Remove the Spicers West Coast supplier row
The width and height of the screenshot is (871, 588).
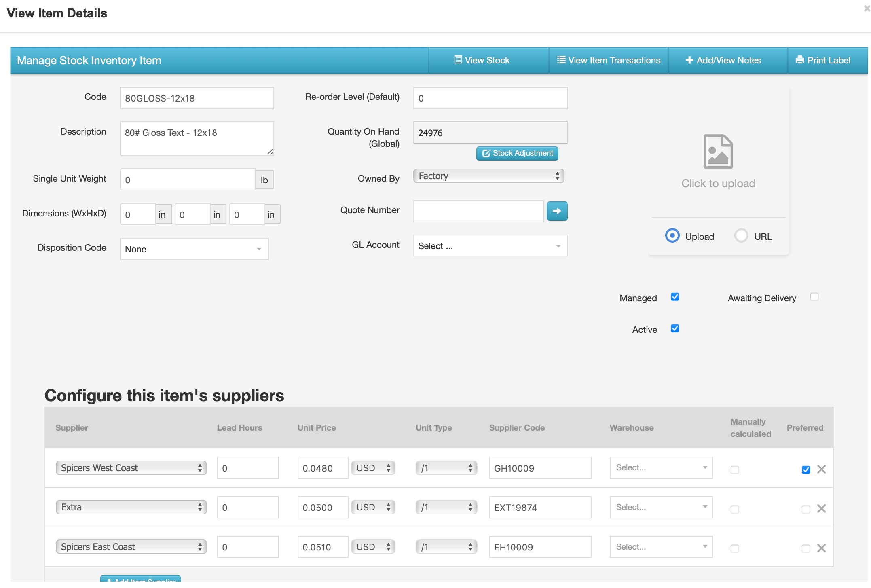click(x=821, y=469)
